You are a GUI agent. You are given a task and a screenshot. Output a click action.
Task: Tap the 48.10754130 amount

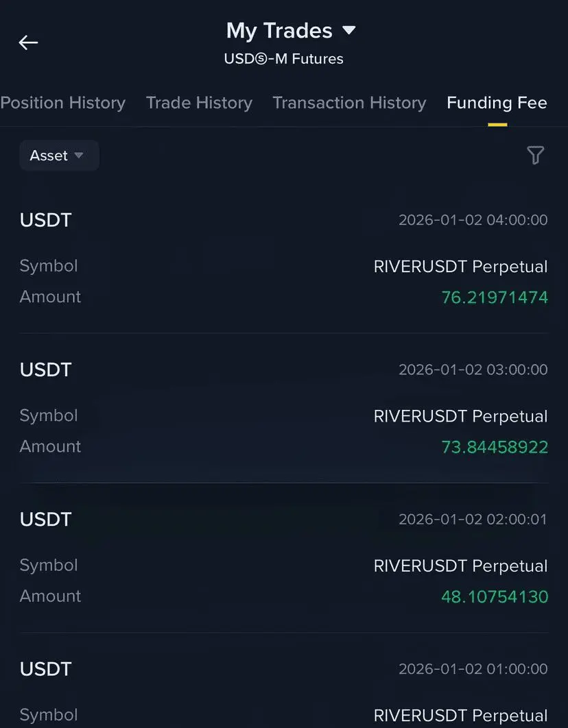[494, 596]
